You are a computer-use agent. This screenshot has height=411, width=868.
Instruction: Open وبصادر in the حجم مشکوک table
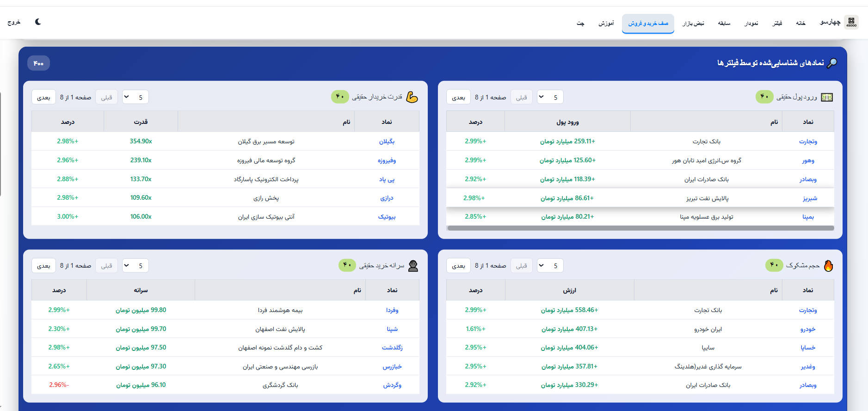808,385
